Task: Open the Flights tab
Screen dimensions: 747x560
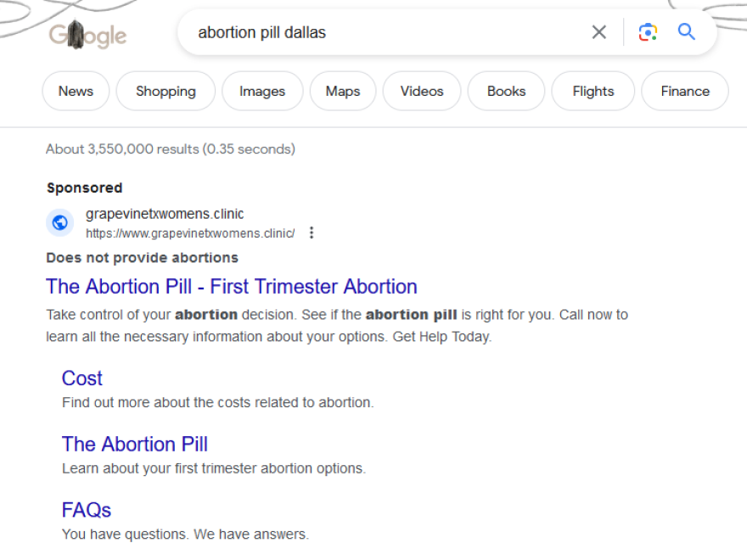Action: pyautogui.click(x=593, y=91)
